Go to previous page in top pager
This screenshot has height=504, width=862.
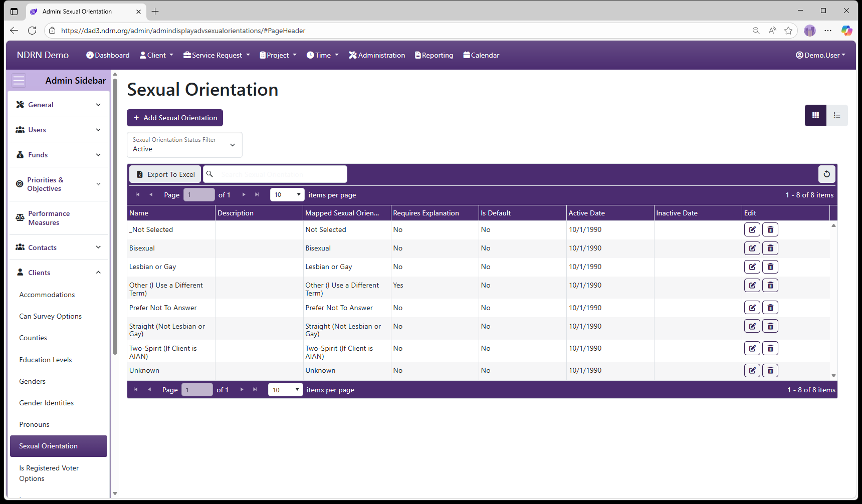click(151, 195)
